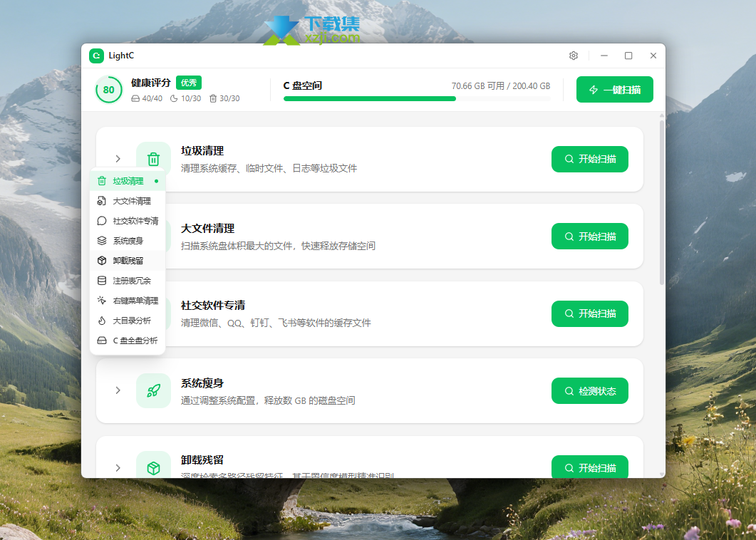This screenshot has width=756, height=540.
Task: Maximize the LightC window
Action: pos(628,56)
